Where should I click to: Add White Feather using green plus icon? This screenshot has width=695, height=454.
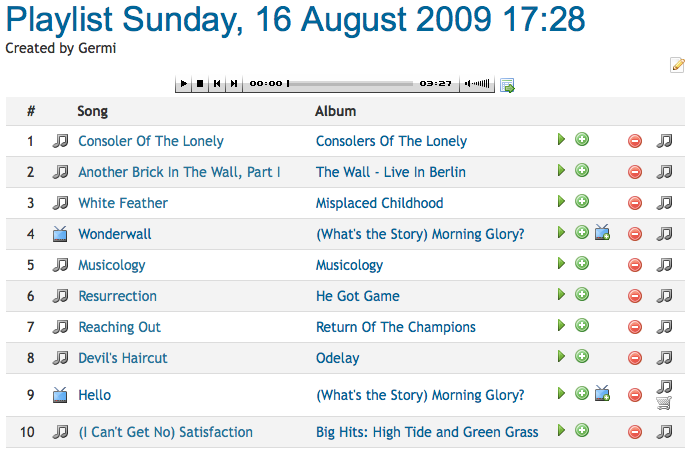[582, 201]
